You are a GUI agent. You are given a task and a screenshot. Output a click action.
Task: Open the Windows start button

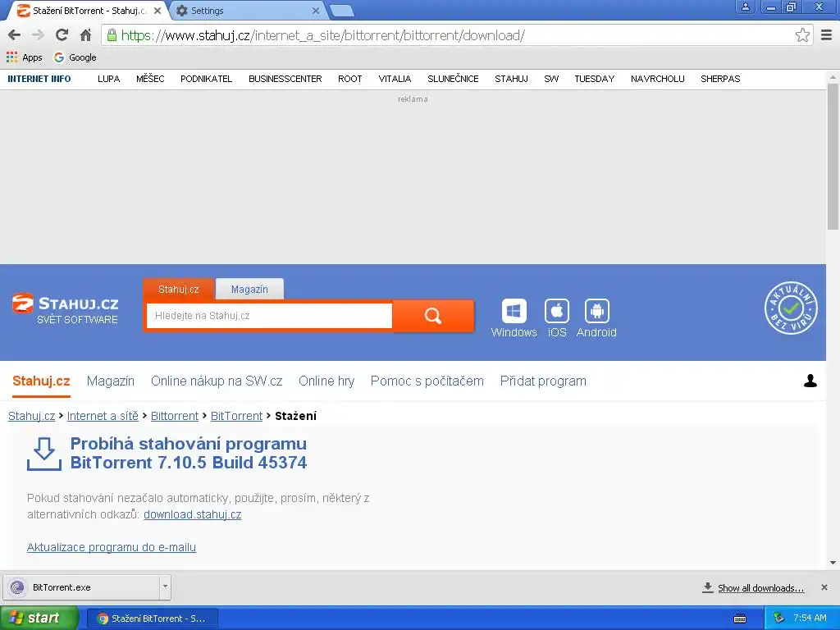tap(39, 619)
